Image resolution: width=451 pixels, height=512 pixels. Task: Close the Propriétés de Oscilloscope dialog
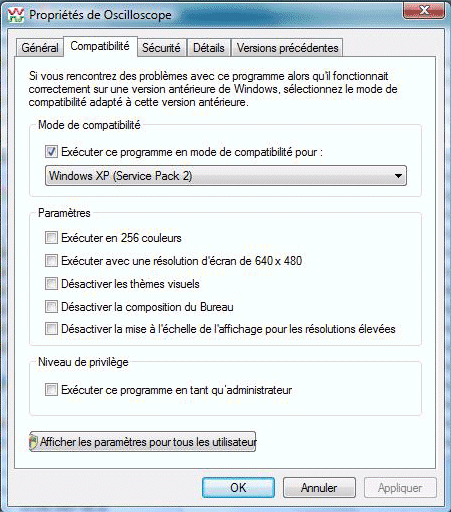click(424, 10)
